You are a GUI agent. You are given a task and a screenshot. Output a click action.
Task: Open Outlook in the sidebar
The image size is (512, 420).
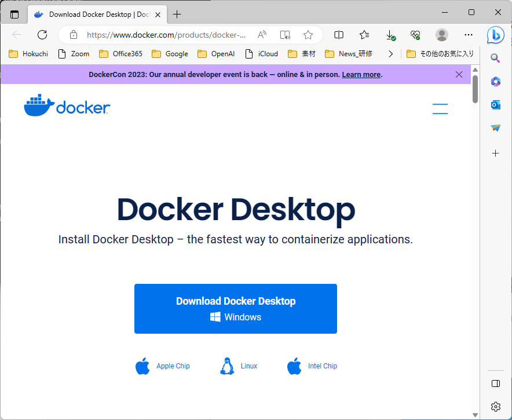tap(495, 105)
